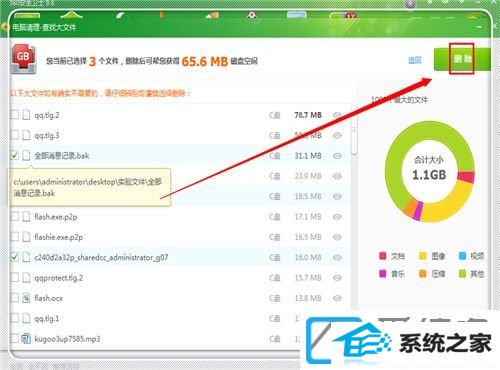Check the qq.tlg.3 file checkbox
Screen dimensions: 500x370
[14, 135]
